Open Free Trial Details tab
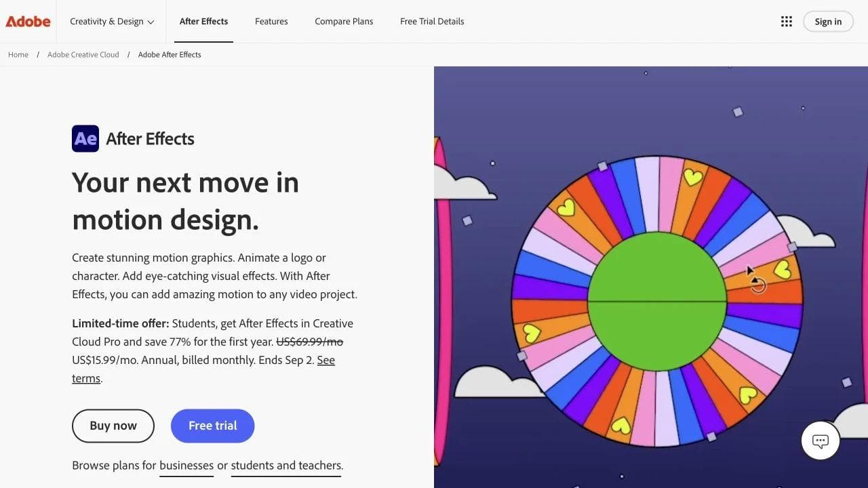This screenshot has width=868, height=488. (432, 22)
